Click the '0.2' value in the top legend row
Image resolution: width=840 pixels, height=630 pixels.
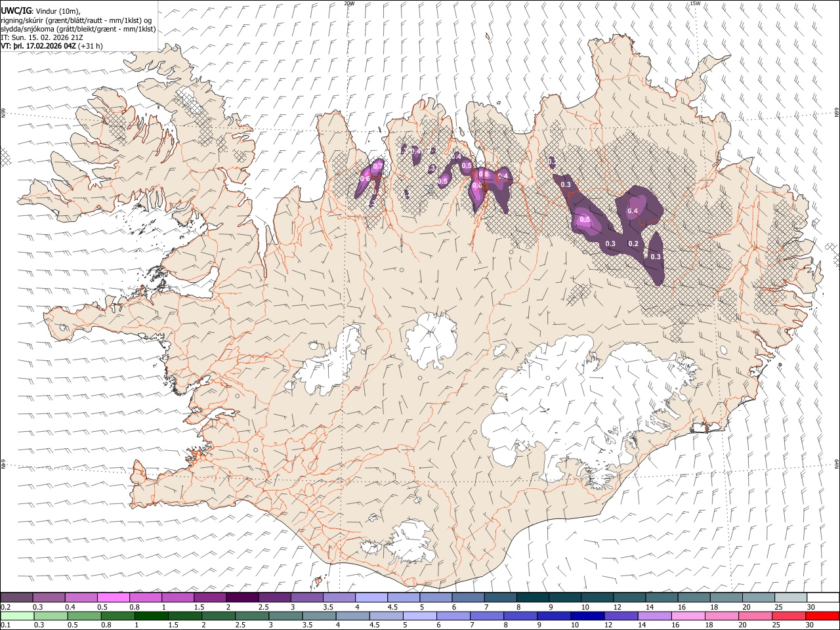click(x=5, y=607)
